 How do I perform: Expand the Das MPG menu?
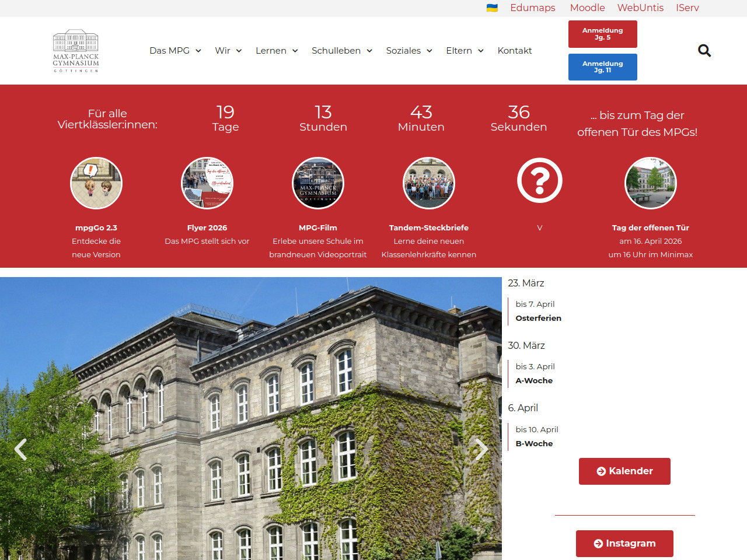(175, 51)
